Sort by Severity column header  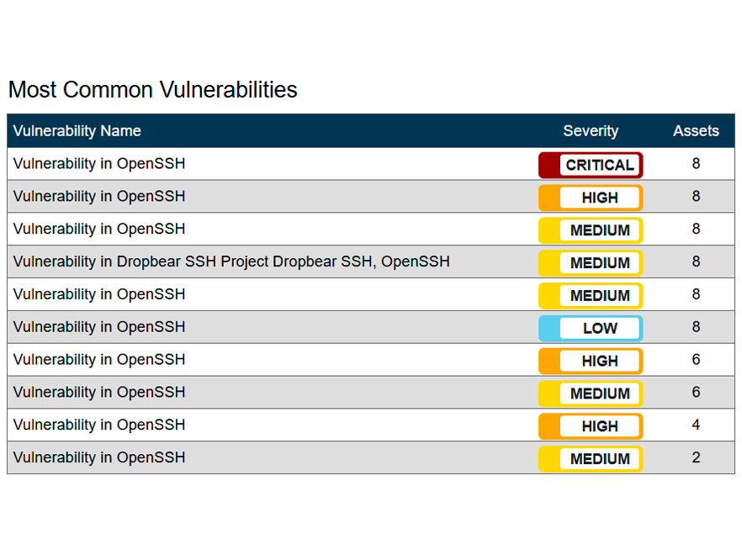pyautogui.click(x=591, y=131)
